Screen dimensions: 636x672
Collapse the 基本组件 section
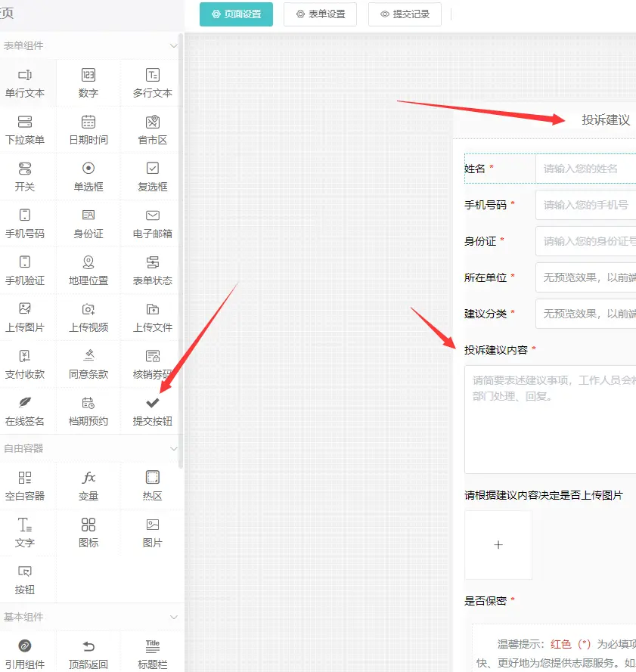(x=173, y=618)
